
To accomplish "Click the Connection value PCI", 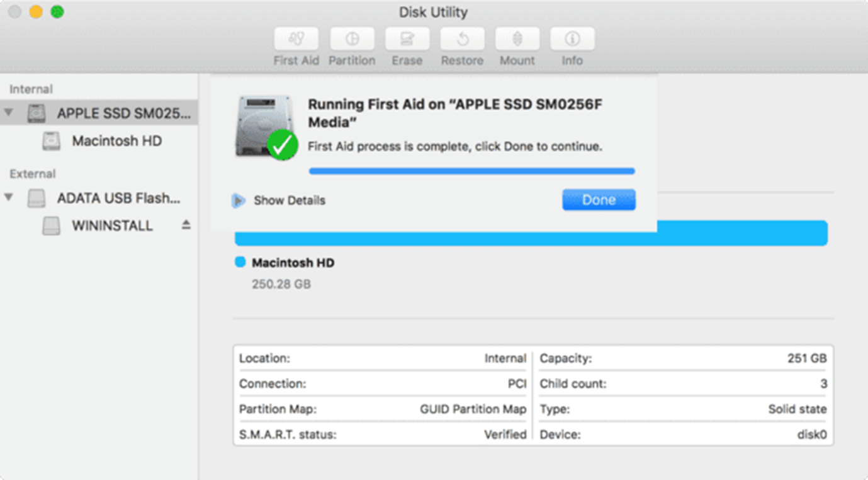I will click(517, 384).
